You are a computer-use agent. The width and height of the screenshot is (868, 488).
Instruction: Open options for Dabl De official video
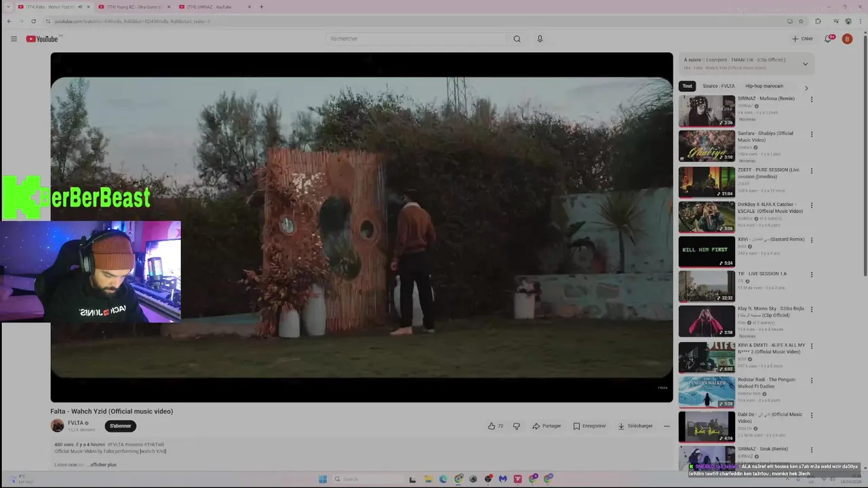pyautogui.click(x=811, y=415)
